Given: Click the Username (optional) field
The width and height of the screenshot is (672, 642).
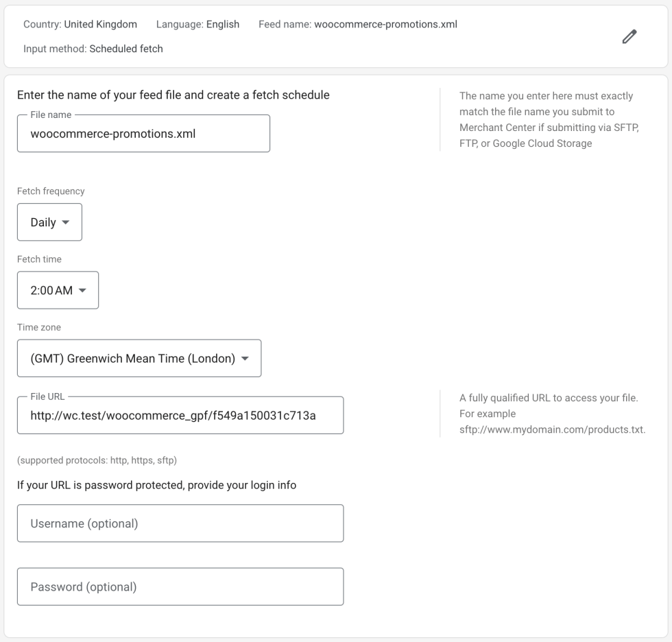Looking at the screenshot, I should click(x=180, y=523).
